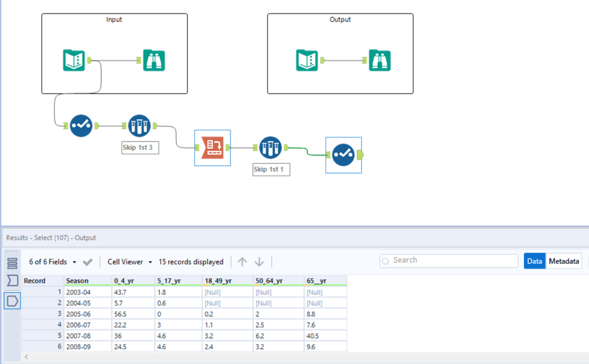
Task: Click the 9.6 cell in 65__yr
Action: 325,346
